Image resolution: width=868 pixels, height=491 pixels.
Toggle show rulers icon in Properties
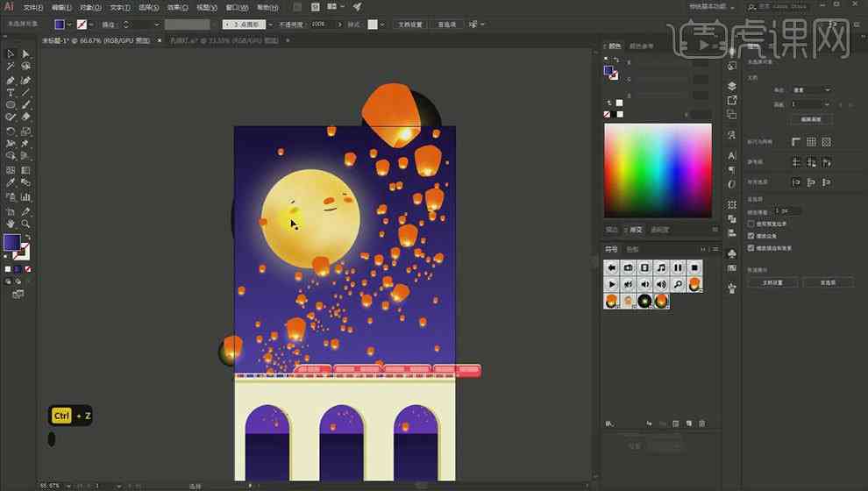tap(796, 142)
